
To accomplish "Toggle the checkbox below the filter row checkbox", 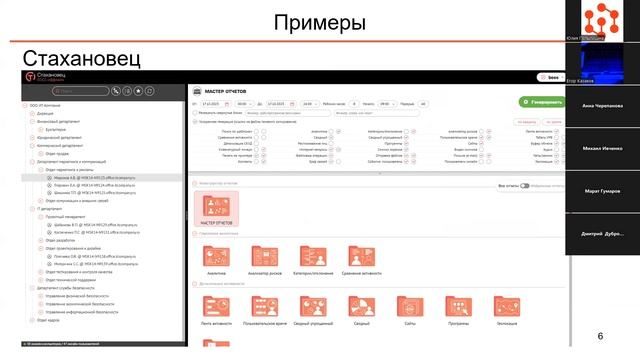I will coord(195,122).
